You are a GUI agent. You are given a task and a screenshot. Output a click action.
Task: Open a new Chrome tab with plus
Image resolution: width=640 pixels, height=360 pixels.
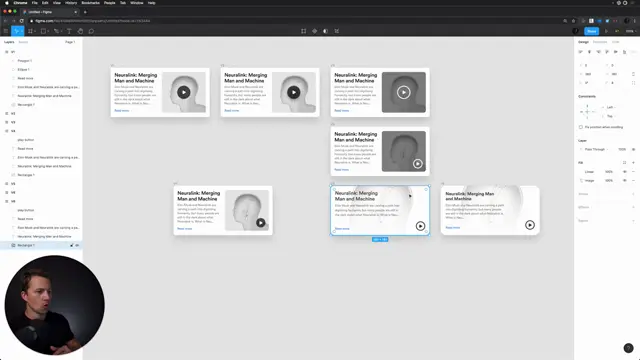[85, 12]
